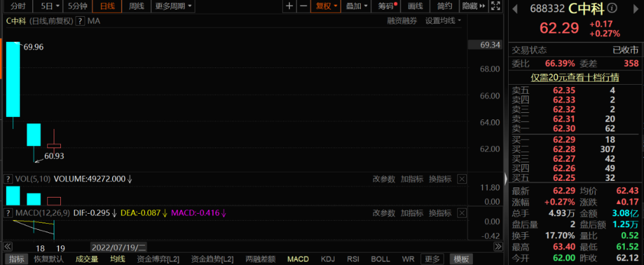Click the 隐藏 hide button
The height and width of the screenshot is (265, 644).
point(470,6)
